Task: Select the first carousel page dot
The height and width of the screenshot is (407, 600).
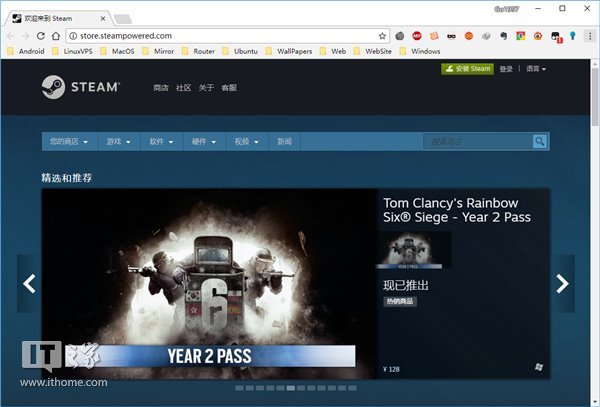Action: (239, 388)
